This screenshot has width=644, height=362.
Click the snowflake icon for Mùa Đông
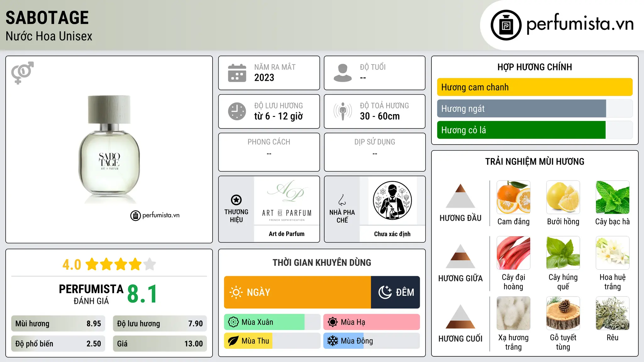pos(333,341)
